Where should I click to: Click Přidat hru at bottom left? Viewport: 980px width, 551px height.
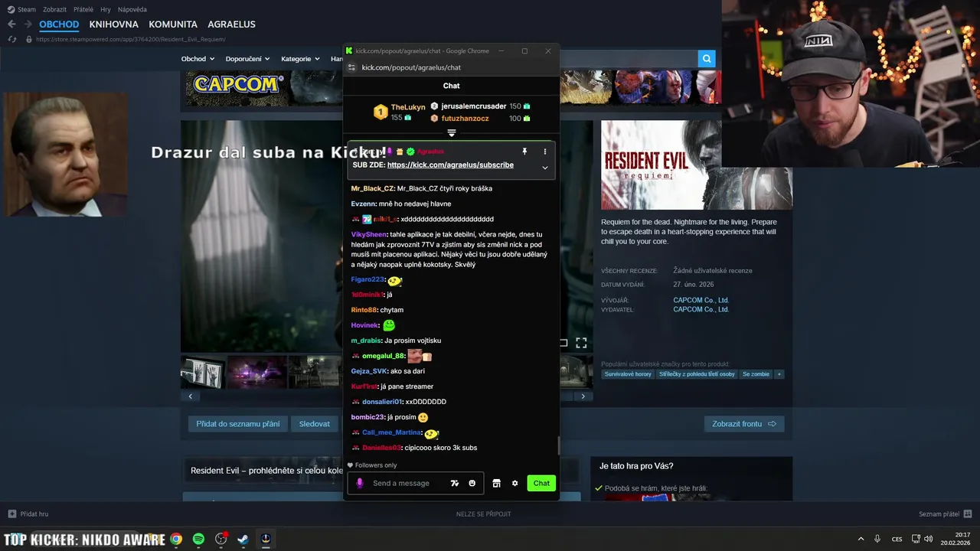coord(28,514)
